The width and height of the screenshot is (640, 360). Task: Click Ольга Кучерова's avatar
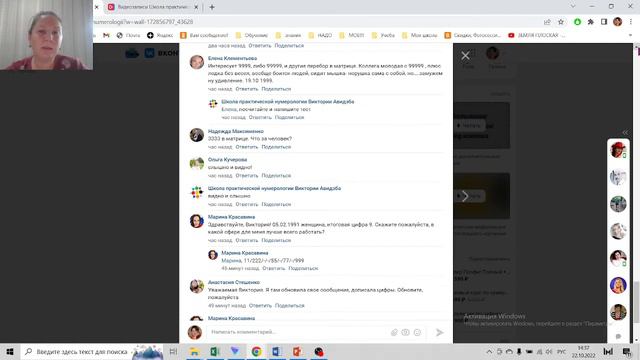point(197,164)
